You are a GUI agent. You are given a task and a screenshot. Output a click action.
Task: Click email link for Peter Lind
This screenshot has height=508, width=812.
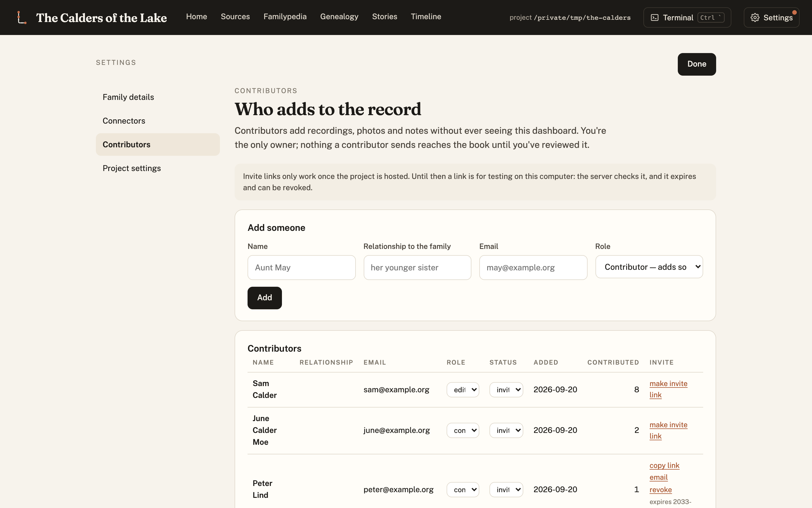pos(658,477)
